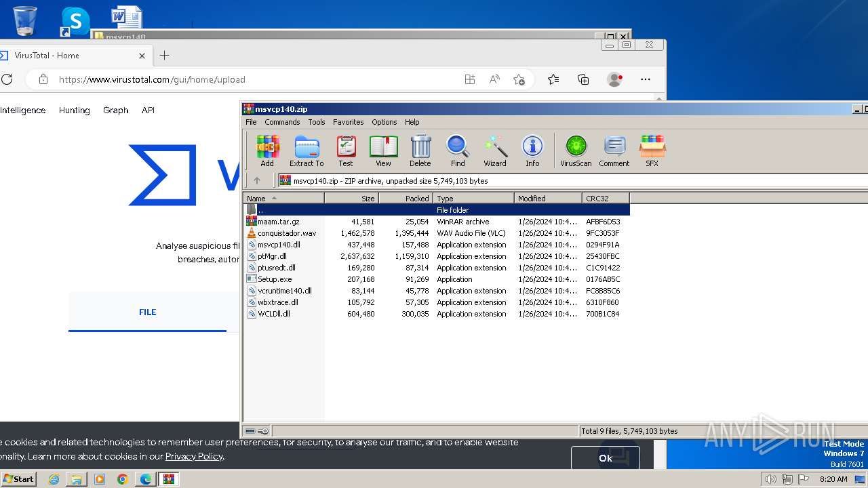Open VirusTotal Graph link
The image size is (868, 488).
116,110
